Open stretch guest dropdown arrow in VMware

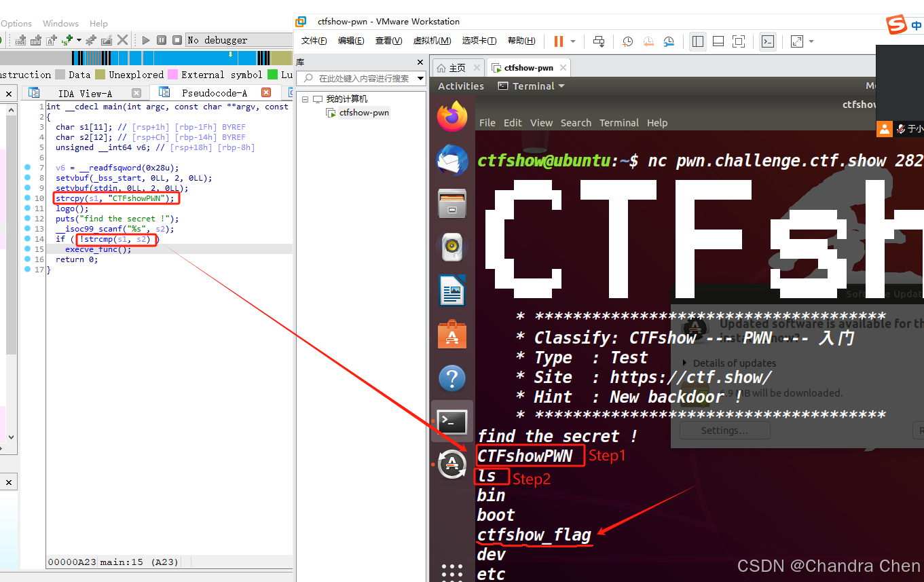point(811,41)
